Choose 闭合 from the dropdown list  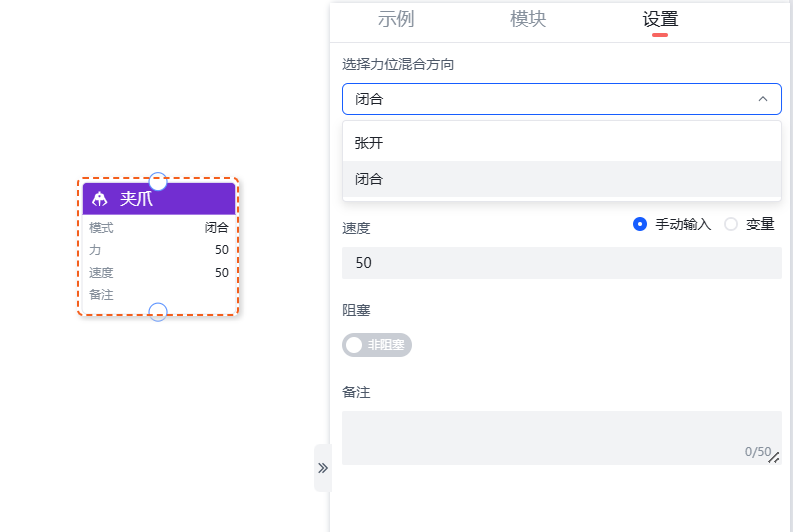pyautogui.click(x=562, y=179)
